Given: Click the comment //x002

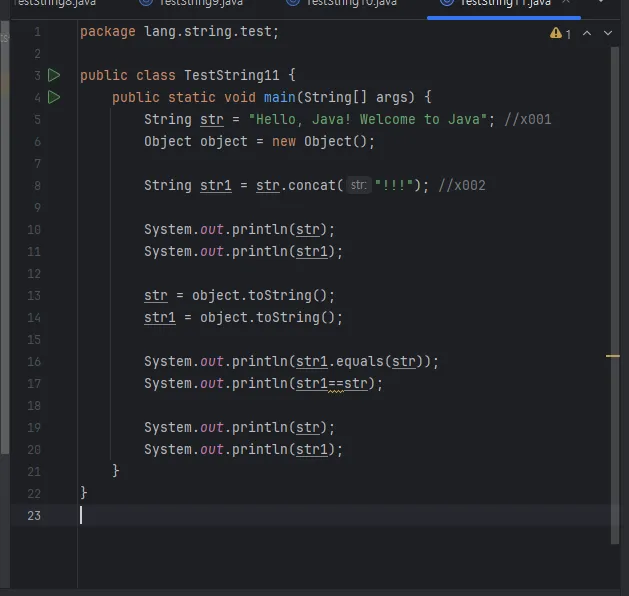Looking at the screenshot, I should 462,186.
